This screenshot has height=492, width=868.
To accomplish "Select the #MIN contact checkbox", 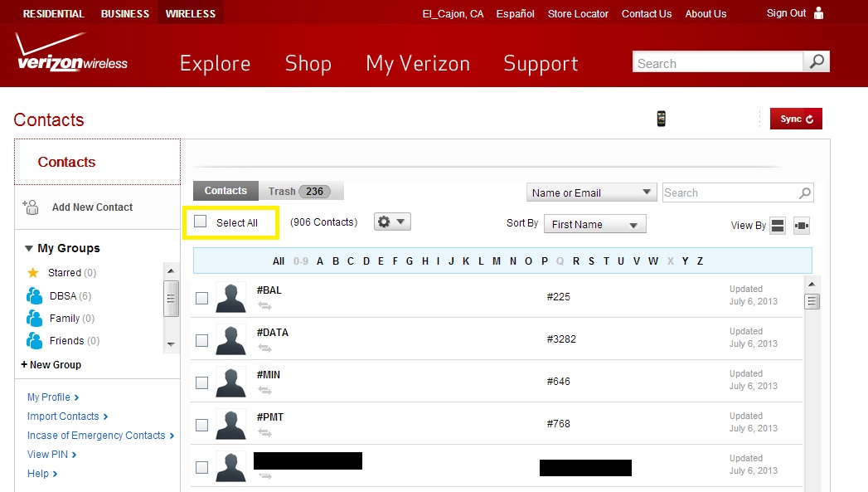I will coord(201,382).
